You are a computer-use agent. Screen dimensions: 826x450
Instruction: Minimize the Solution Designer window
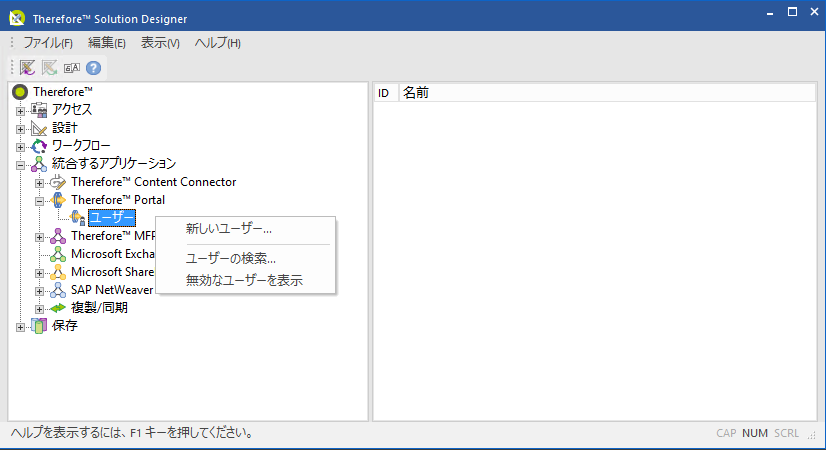coord(770,12)
